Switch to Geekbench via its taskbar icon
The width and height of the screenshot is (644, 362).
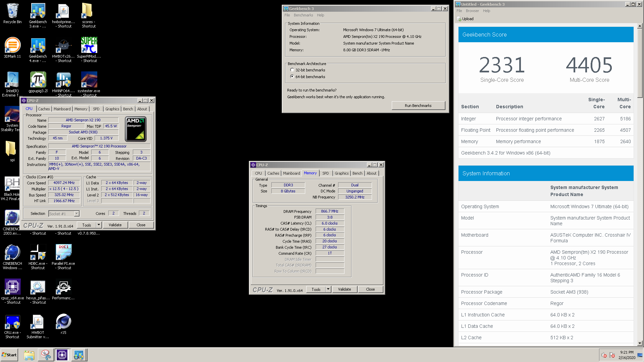(79, 355)
